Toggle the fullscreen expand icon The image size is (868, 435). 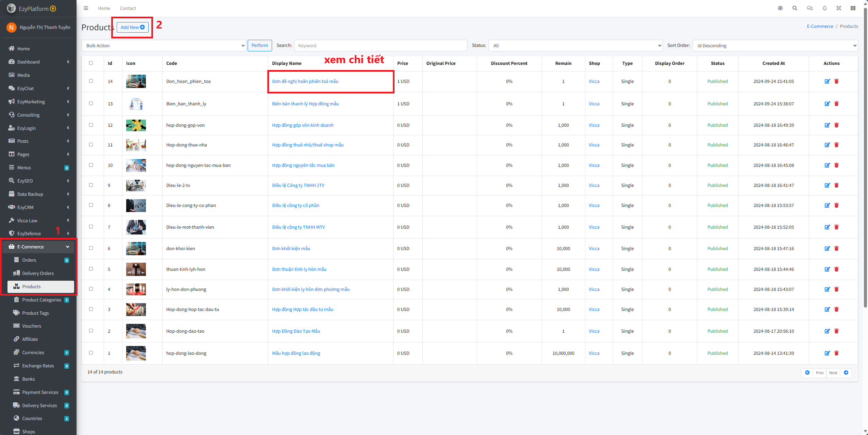[839, 8]
